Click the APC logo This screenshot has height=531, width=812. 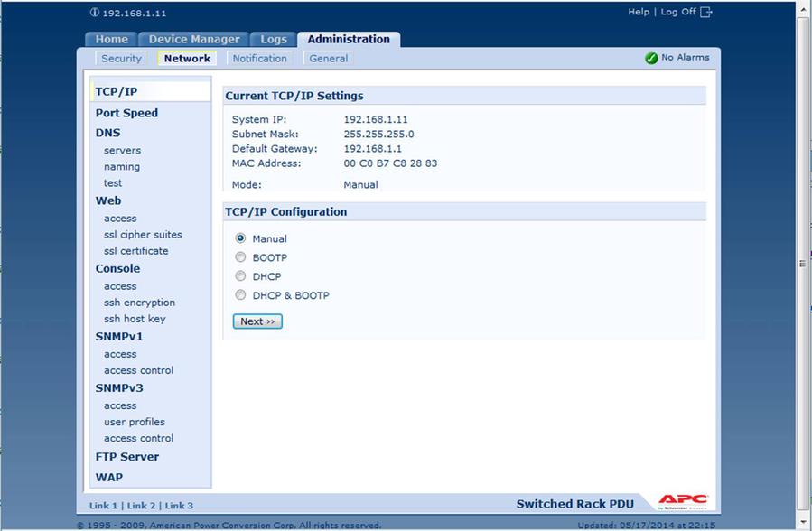[x=683, y=502]
